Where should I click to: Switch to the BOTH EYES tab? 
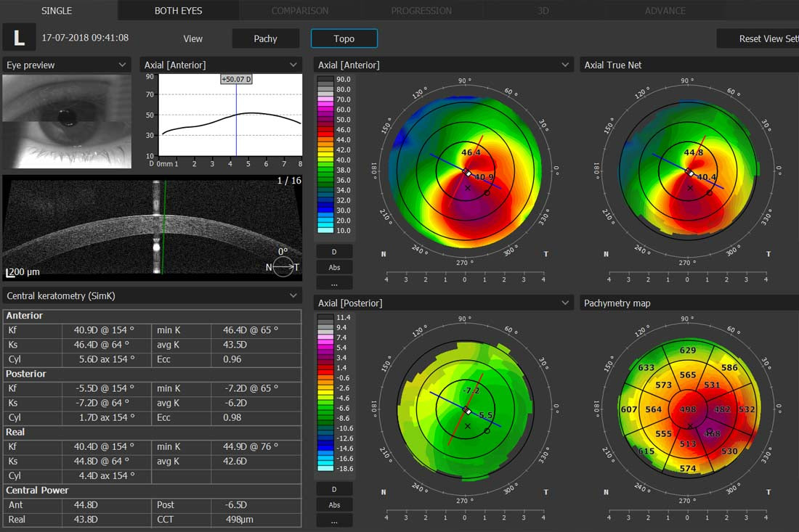[x=179, y=11]
